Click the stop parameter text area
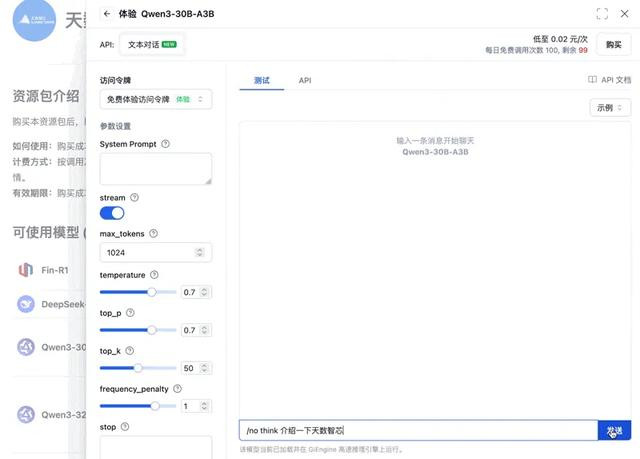Image resolution: width=640 pixels, height=459 pixels. (x=156, y=448)
